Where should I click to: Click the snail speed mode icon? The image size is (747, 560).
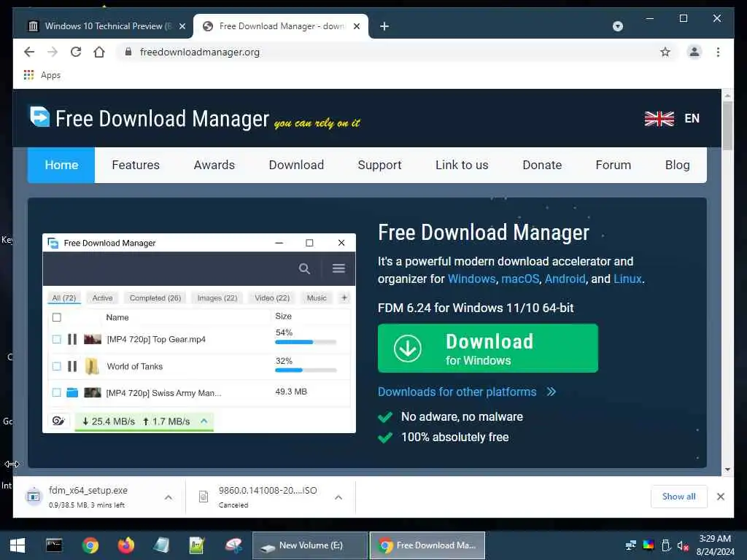[x=58, y=421]
